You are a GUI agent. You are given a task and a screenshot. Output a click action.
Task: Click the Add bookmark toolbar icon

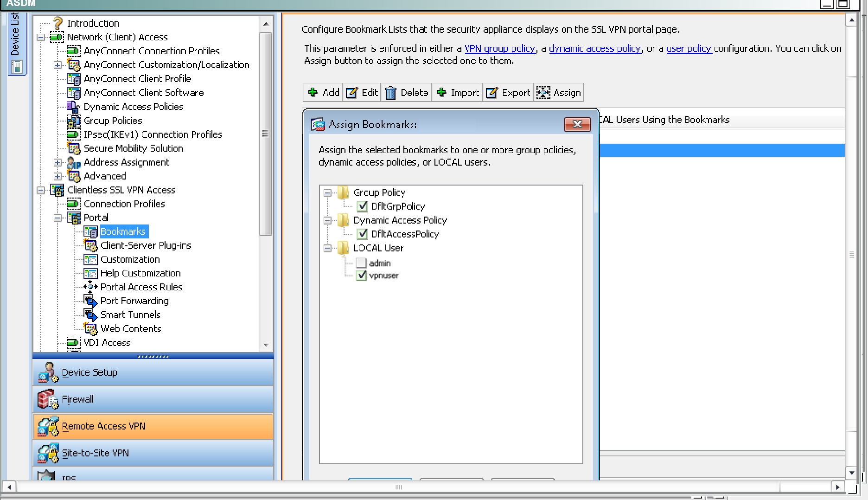tap(313, 92)
